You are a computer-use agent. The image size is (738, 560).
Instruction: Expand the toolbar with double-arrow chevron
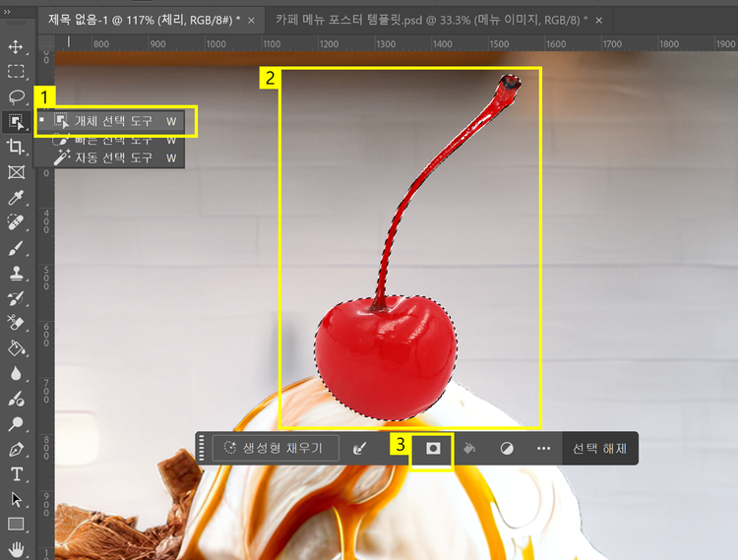pos(7,12)
